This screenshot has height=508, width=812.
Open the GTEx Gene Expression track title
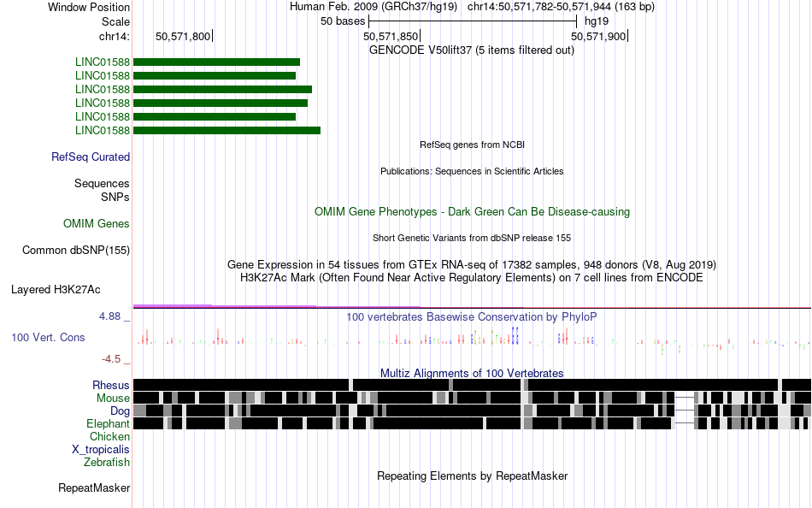click(x=472, y=265)
